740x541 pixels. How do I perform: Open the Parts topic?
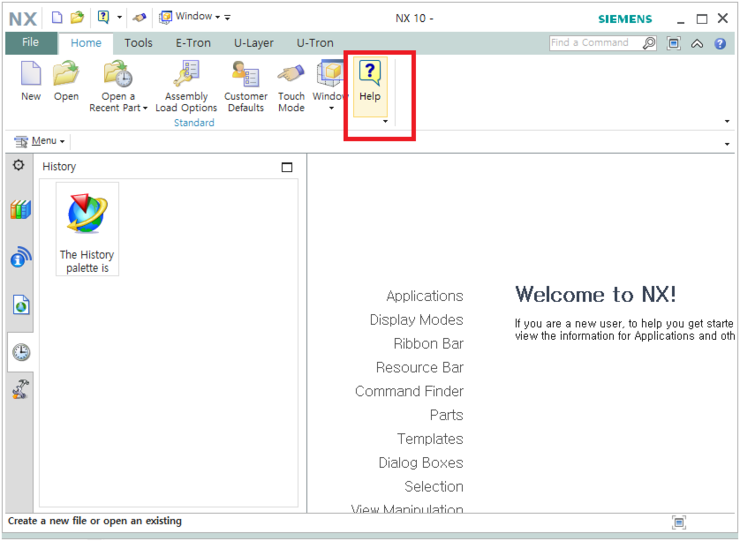tap(446, 415)
